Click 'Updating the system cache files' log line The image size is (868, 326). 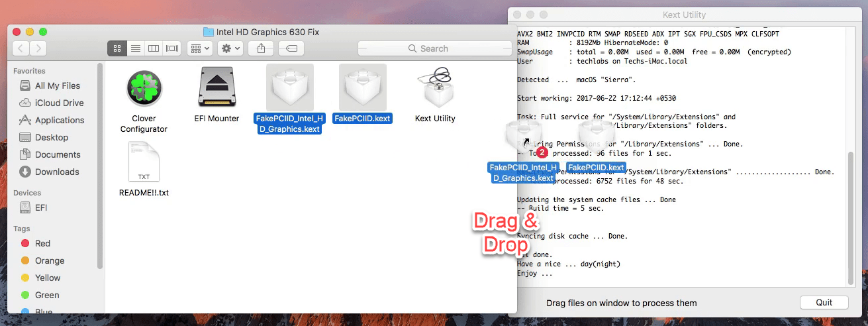point(597,199)
